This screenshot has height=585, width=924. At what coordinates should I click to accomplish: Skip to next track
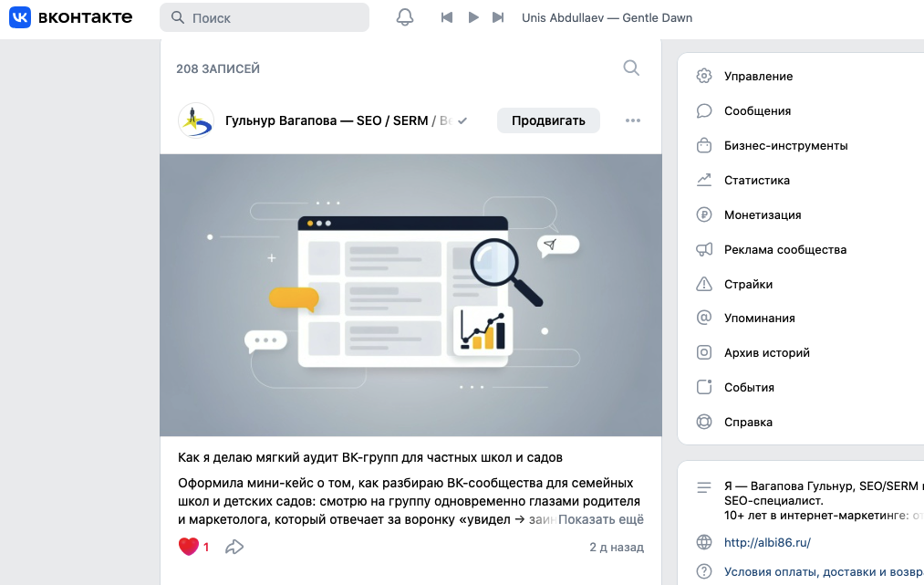[498, 17]
